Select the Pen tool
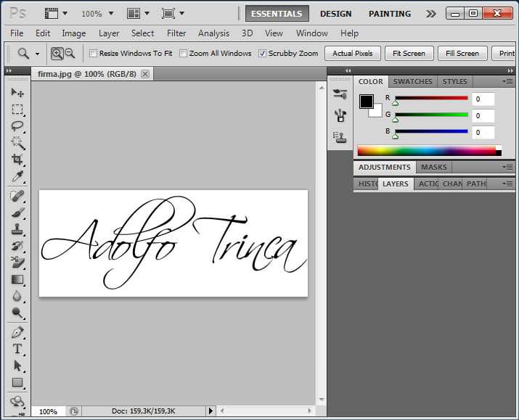 click(x=17, y=332)
